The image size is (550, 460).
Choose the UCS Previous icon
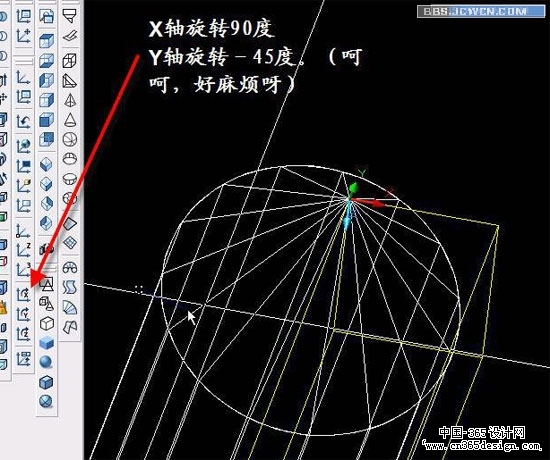coord(24,121)
